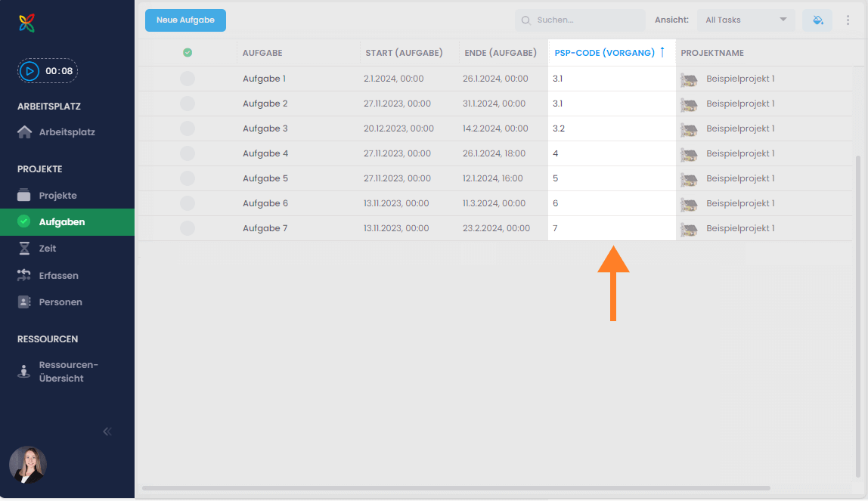Image resolution: width=868 pixels, height=501 pixels.
Task: Sort by Ende (Aufgabe) column header
Action: [501, 53]
